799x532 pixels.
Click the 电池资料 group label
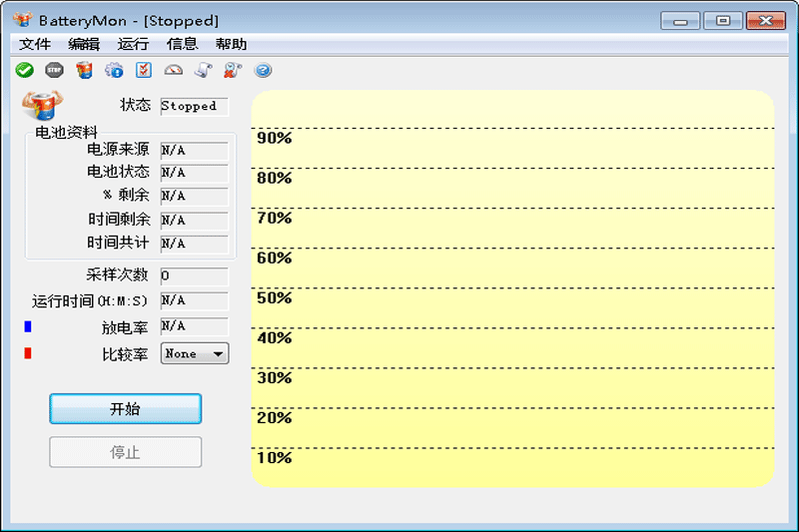66,133
